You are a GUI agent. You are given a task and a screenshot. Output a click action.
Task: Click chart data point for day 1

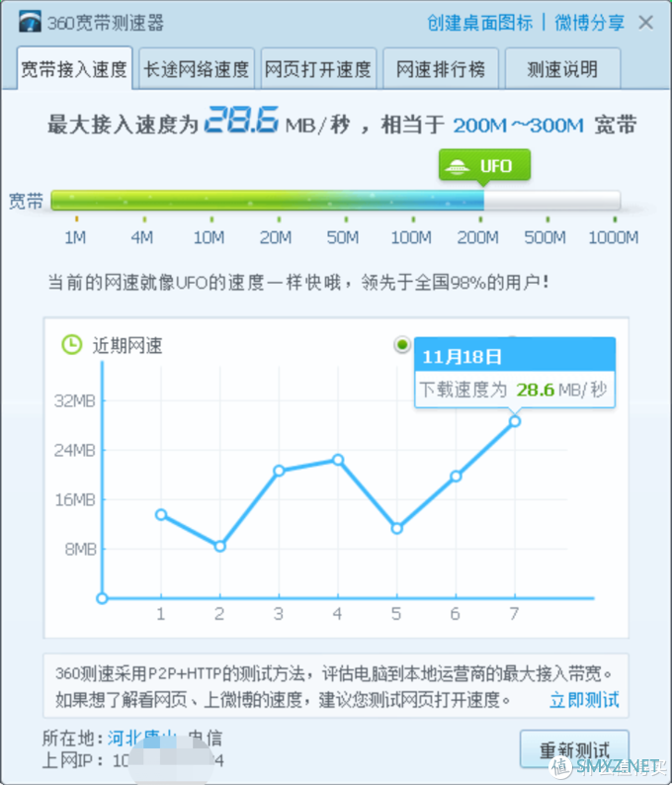pos(161,514)
